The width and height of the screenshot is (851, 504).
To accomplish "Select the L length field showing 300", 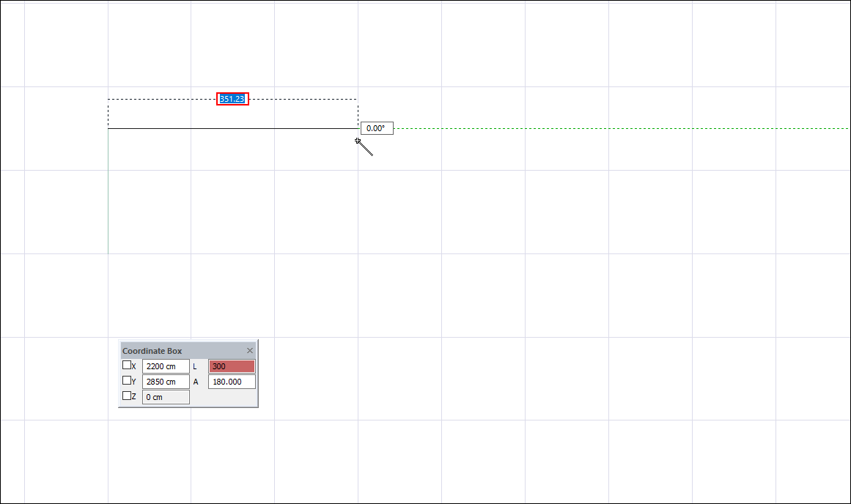I will tap(232, 366).
